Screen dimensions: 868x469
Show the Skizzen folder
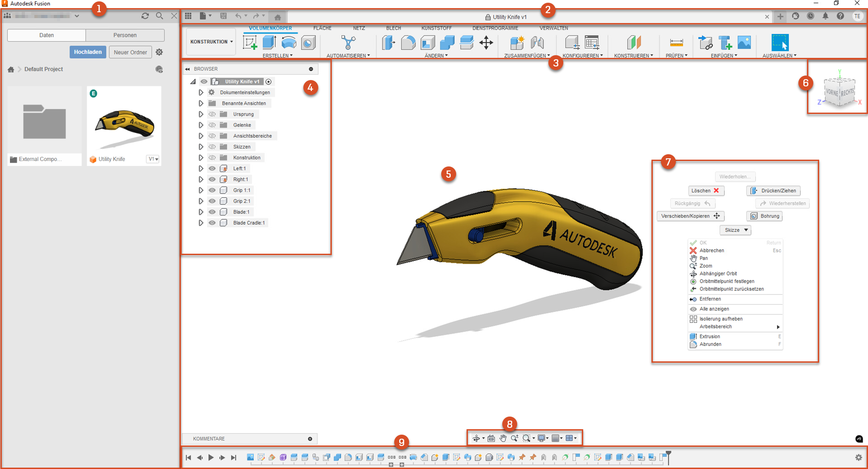(x=212, y=147)
